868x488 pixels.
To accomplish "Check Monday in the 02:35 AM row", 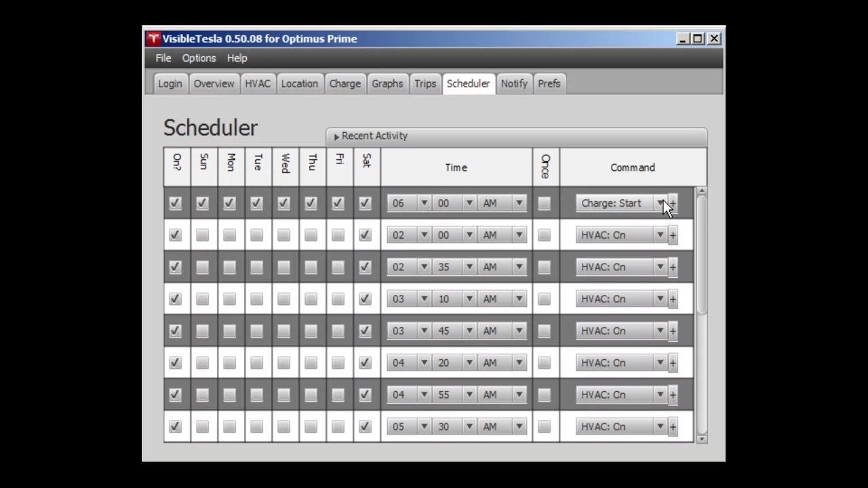I will (x=230, y=267).
